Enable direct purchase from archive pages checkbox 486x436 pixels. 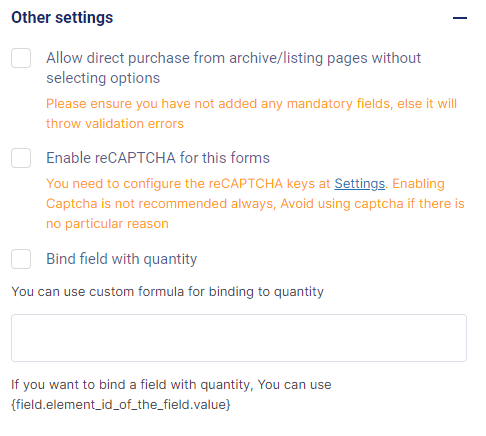click(21, 58)
